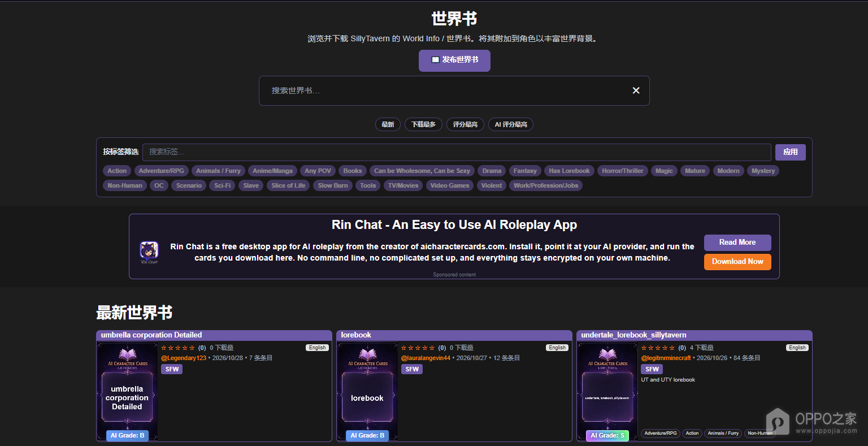Toggle the Horror/Thriller filter tag

click(x=622, y=171)
